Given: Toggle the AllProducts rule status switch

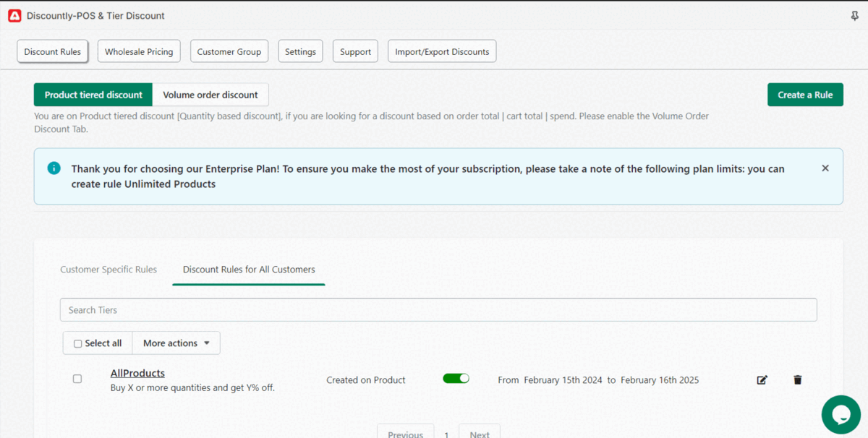Looking at the screenshot, I should 456,379.
